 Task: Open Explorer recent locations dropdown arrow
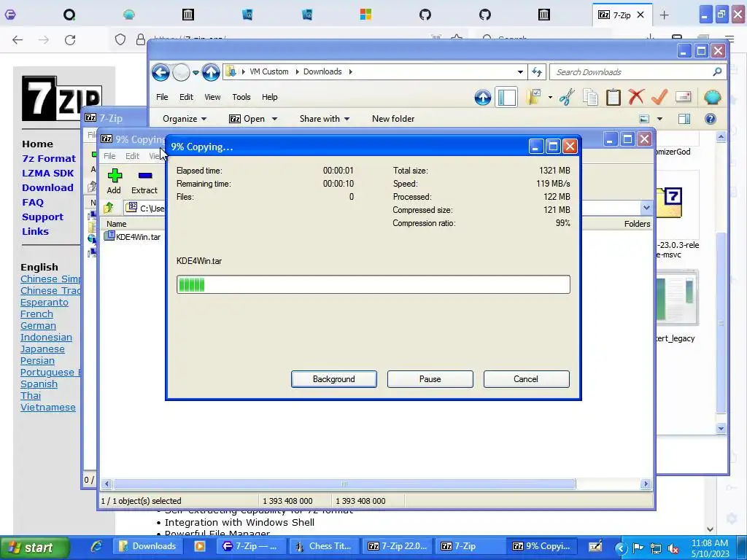coord(196,73)
